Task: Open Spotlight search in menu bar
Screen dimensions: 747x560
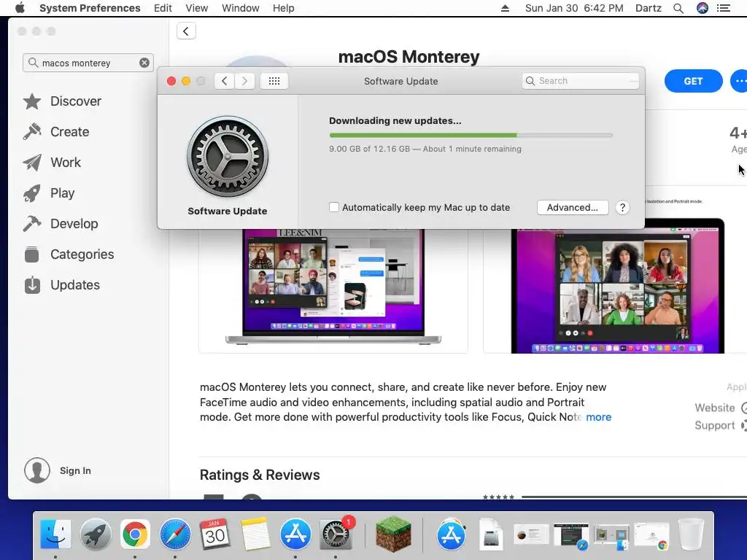Action: [x=678, y=8]
